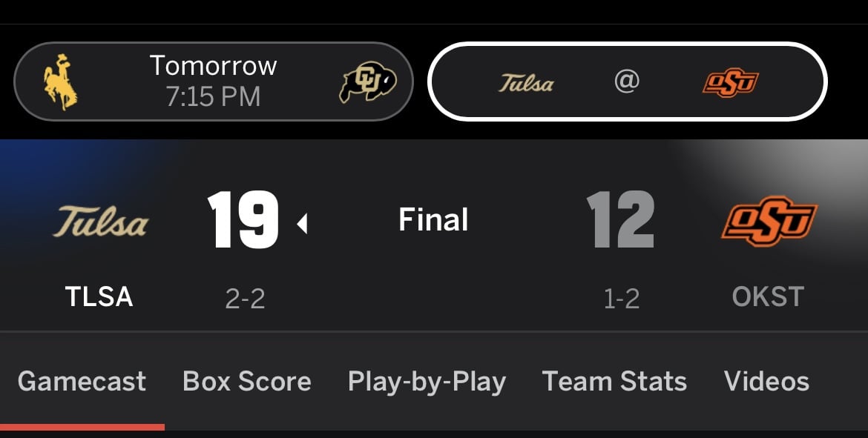Click the small Tulsa logo in the selected game card
The height and width of the screenshot is (438, 868).
[x=526, y=82]
